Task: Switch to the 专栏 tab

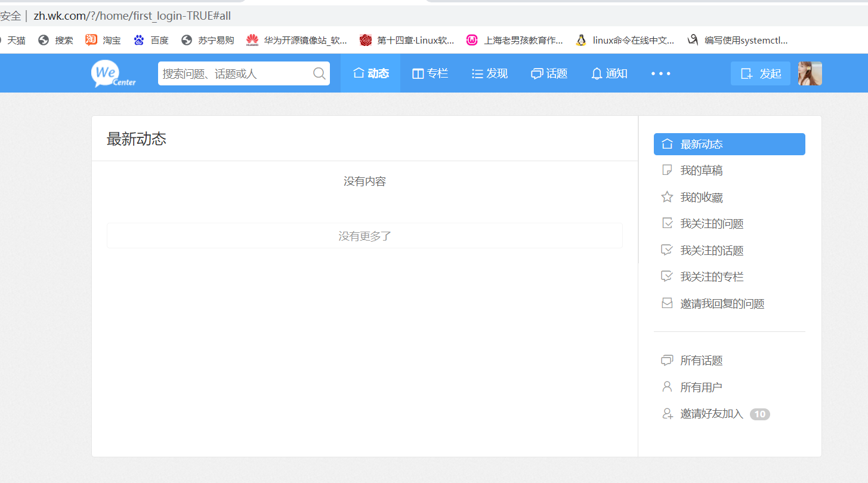Action: coord(430,73)
